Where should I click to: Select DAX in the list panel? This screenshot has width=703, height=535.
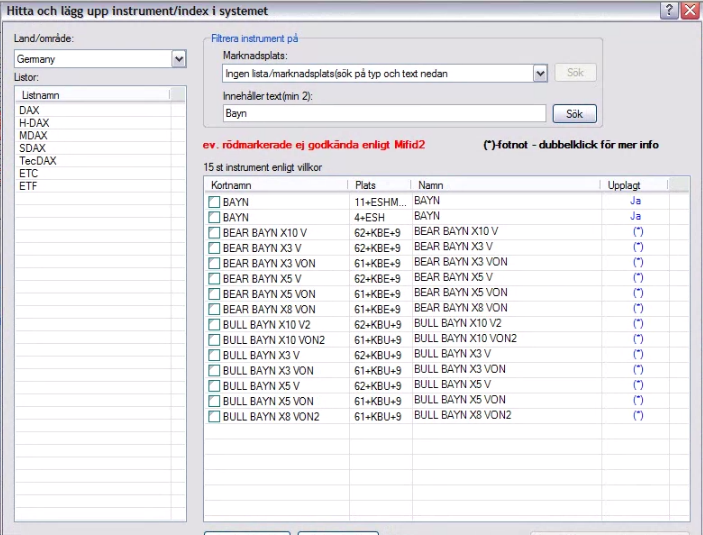pyautogui.click(x=29, y=110)
